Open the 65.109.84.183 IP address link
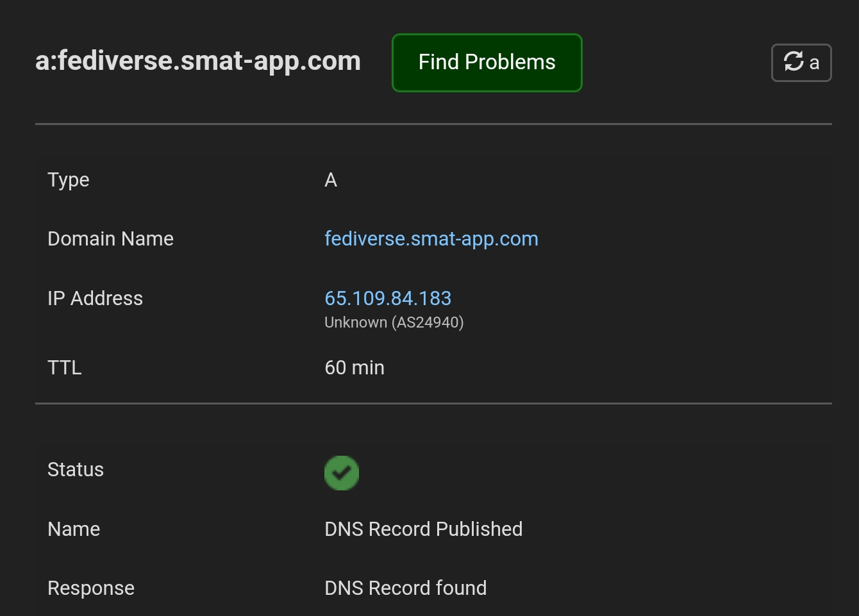Image resolution: width=859 pixels, height=616 pixels. (x=387, y=298)
